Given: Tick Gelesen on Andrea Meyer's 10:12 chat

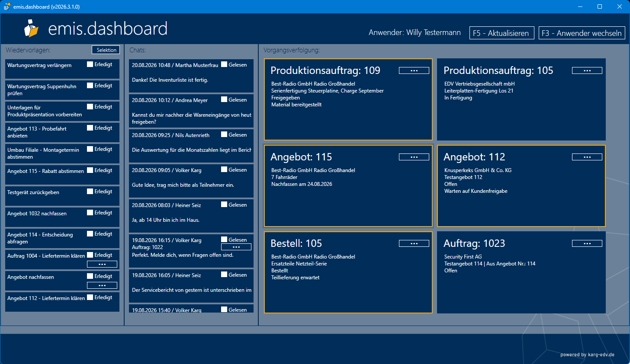Looking at the screenshot, I should 224,99.
